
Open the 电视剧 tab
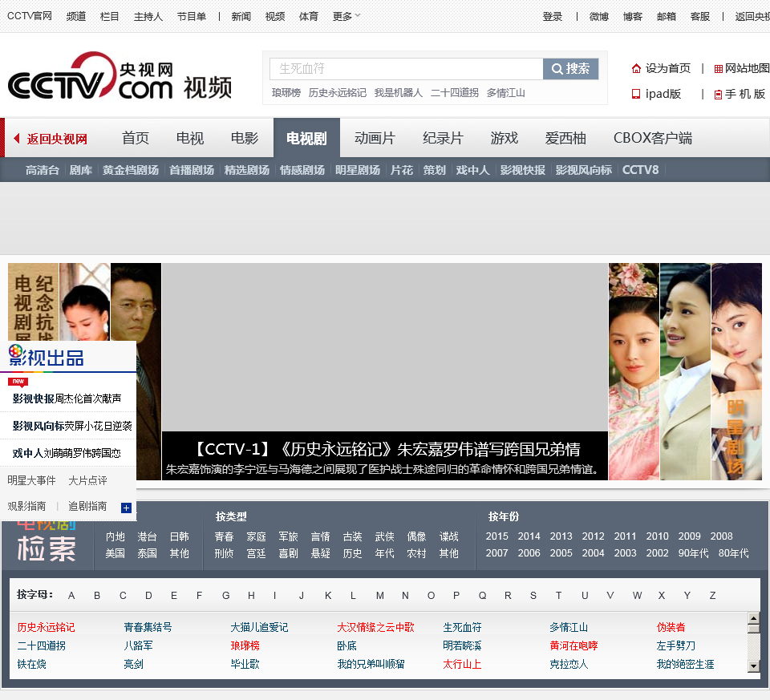(306, 138)
